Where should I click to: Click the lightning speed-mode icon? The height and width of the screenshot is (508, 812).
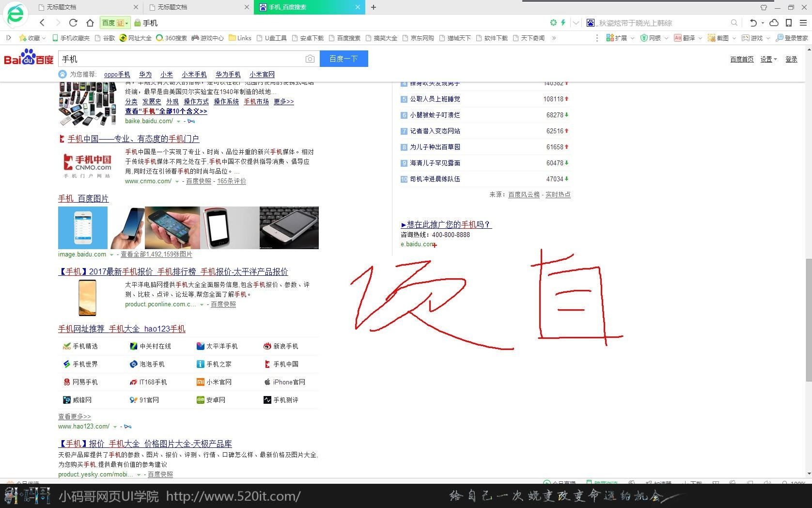563,23
